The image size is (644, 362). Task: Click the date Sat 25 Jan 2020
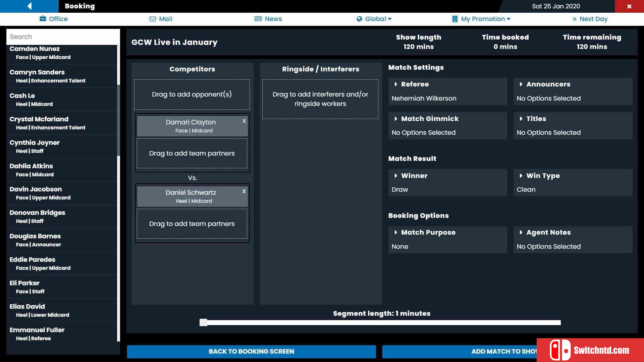[556, 6]
